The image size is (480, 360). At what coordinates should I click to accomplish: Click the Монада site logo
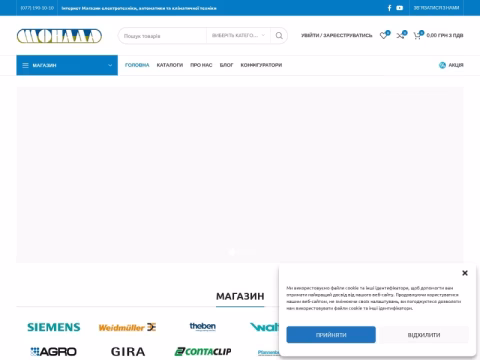click(x=59, y=36)
